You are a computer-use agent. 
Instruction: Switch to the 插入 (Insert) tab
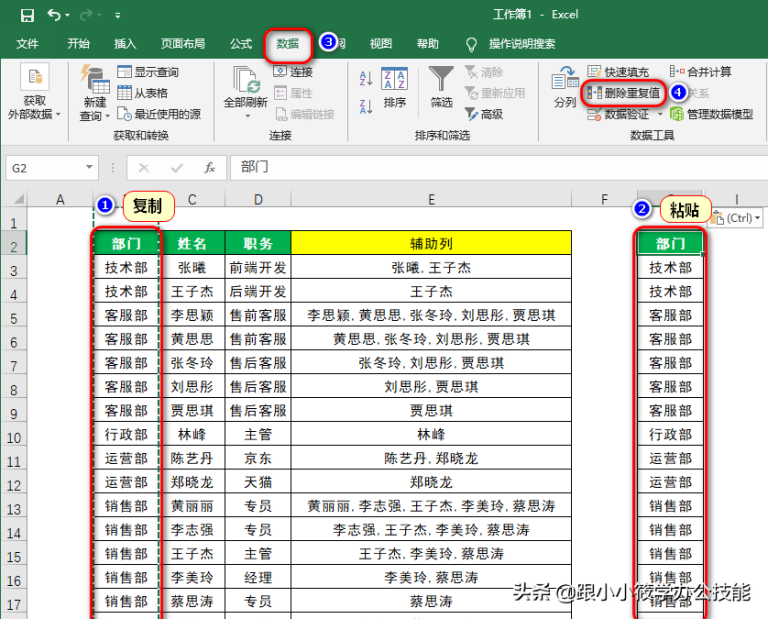click(x=125, y=44)
